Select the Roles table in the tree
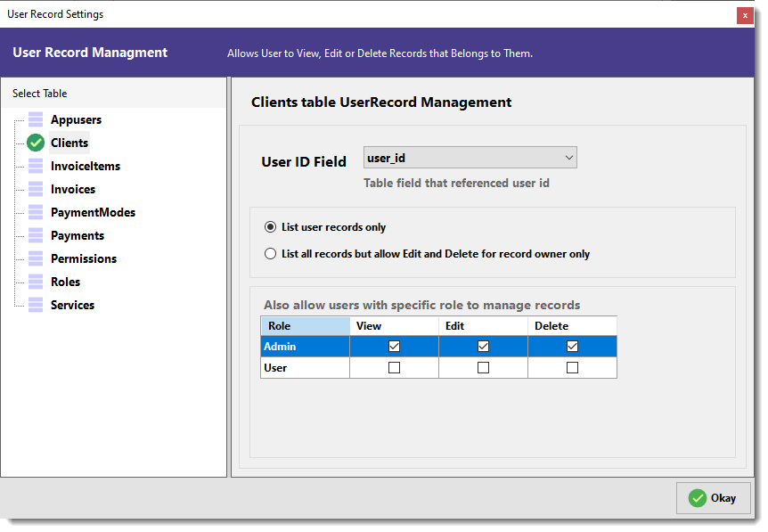The image size is (768, 532). [65, 282]
